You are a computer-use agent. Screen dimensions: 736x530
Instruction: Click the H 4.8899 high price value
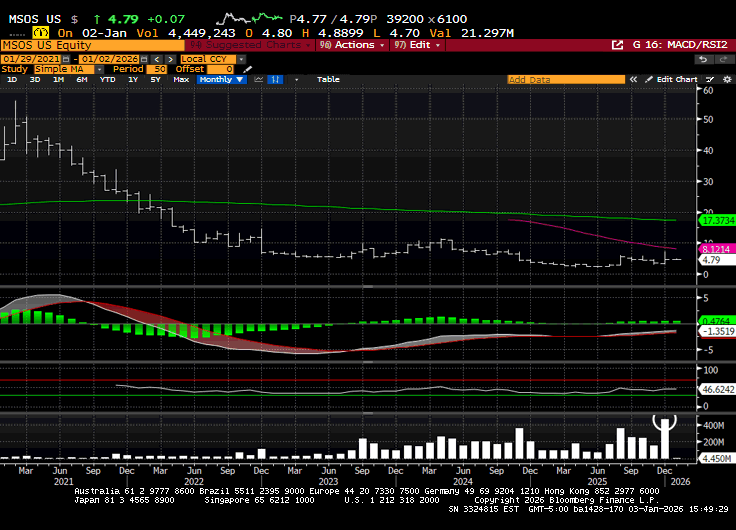click(333, 33)
